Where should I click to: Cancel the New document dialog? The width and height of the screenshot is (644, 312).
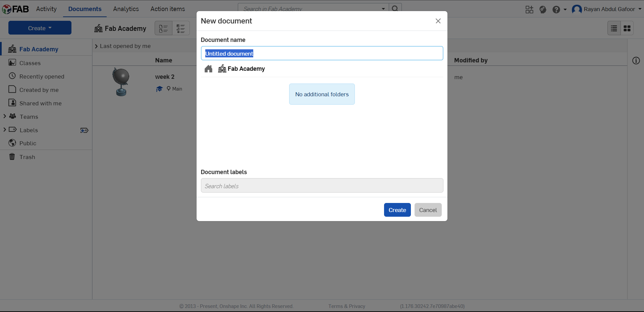428,210
